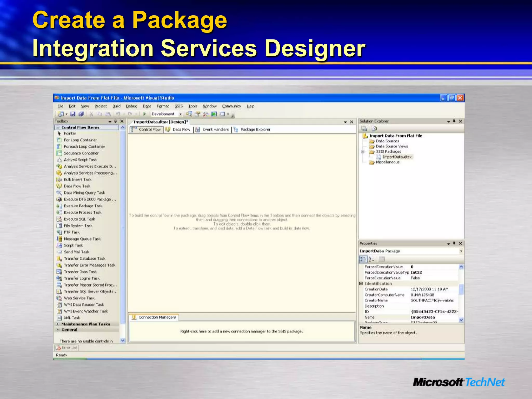Open the Community menu
Viewport: 532px width, 399px height.
231,106
